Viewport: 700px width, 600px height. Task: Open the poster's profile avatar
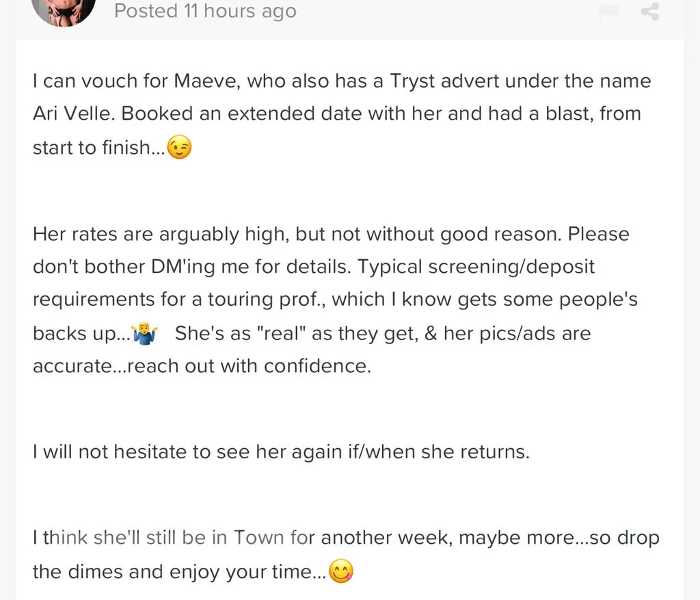pyautogui.click(x=64, y=10)
